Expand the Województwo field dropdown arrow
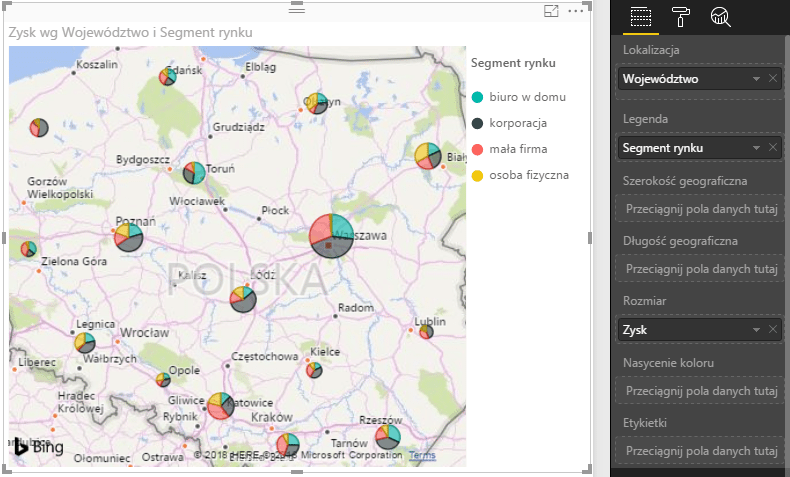 pyautogui.click(x=757, y=79)
